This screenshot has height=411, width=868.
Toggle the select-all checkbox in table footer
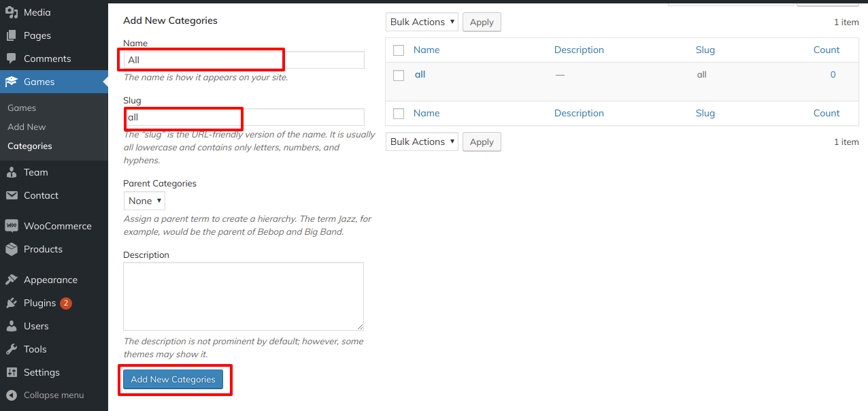click(399, 114)
